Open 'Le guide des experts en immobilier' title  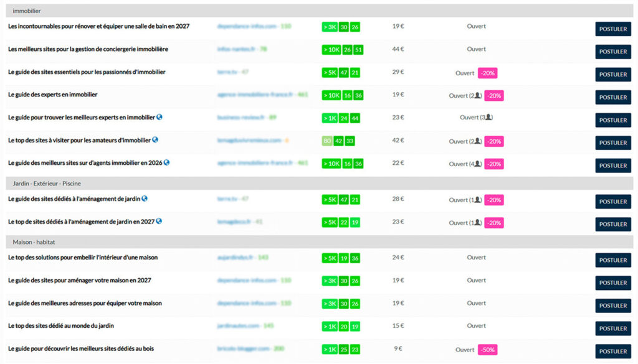53,95
